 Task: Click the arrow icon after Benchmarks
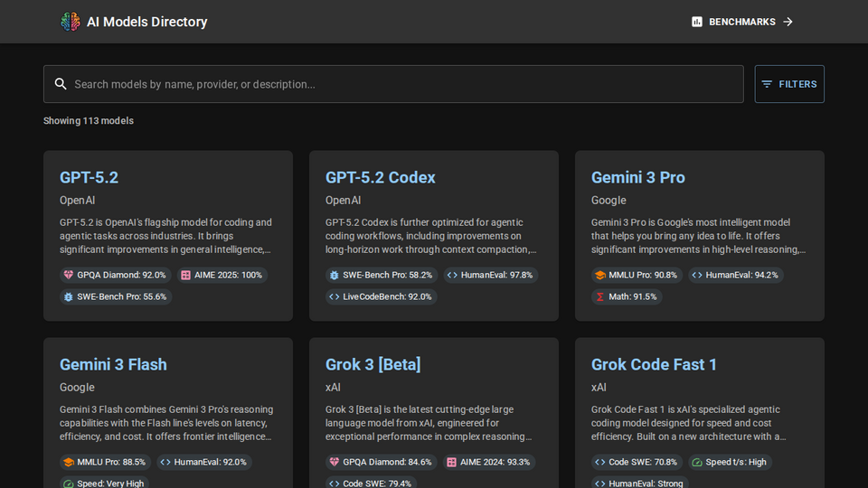(788, 22)
